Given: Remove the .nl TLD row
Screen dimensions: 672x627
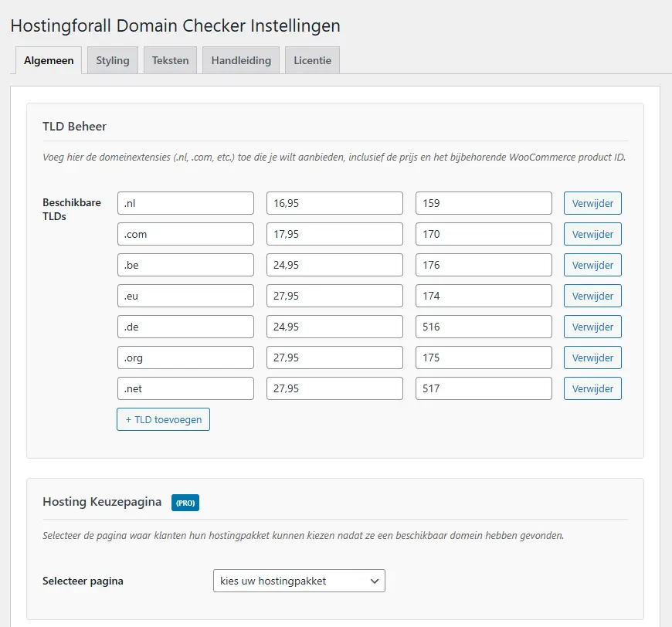Looking at the screenshot, I should click(x=592, y=203).
